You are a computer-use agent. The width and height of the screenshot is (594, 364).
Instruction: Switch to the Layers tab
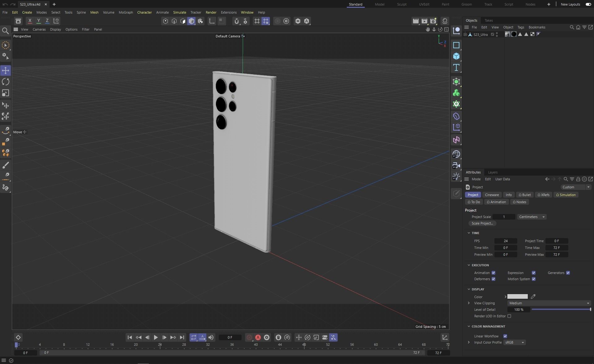(493, 172)
